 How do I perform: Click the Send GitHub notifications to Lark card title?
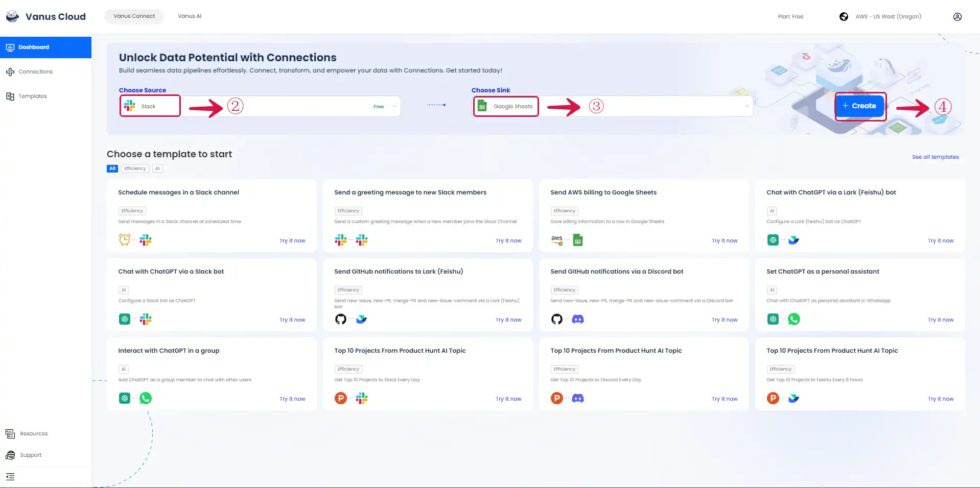point(399,272)
